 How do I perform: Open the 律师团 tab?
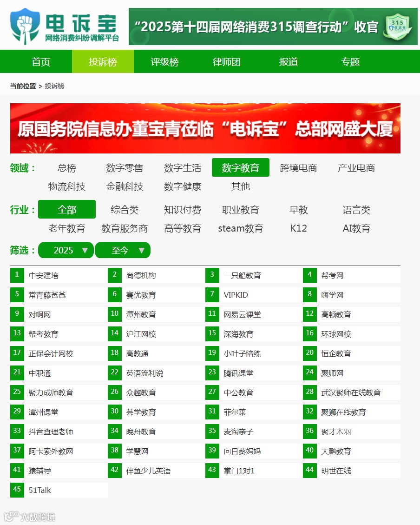tap(226, 61)
